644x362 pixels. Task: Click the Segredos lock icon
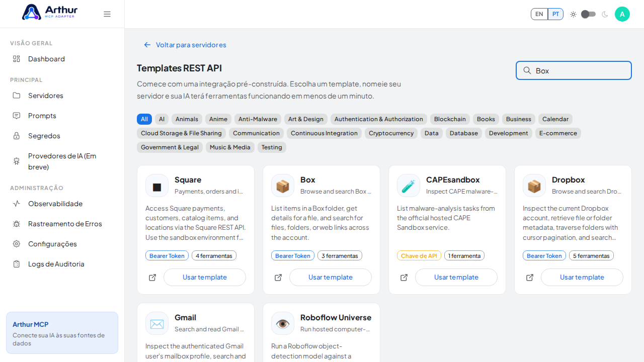[17, 136]
